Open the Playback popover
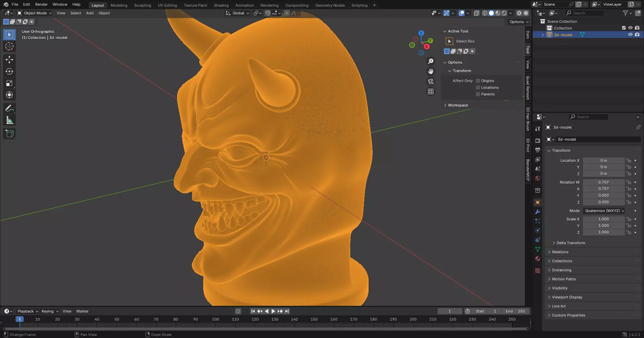 pos(28,311)
